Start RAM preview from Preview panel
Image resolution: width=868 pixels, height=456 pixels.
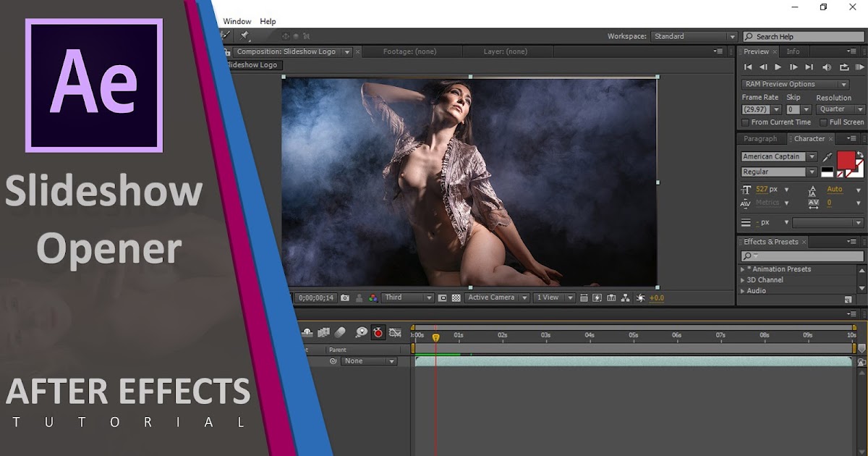coord(859,67)
